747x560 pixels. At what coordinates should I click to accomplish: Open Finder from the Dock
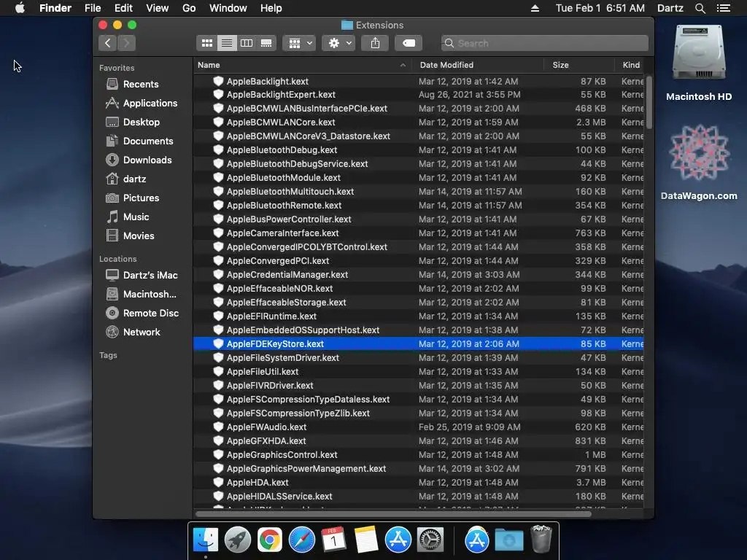click(x=206, y=540)
